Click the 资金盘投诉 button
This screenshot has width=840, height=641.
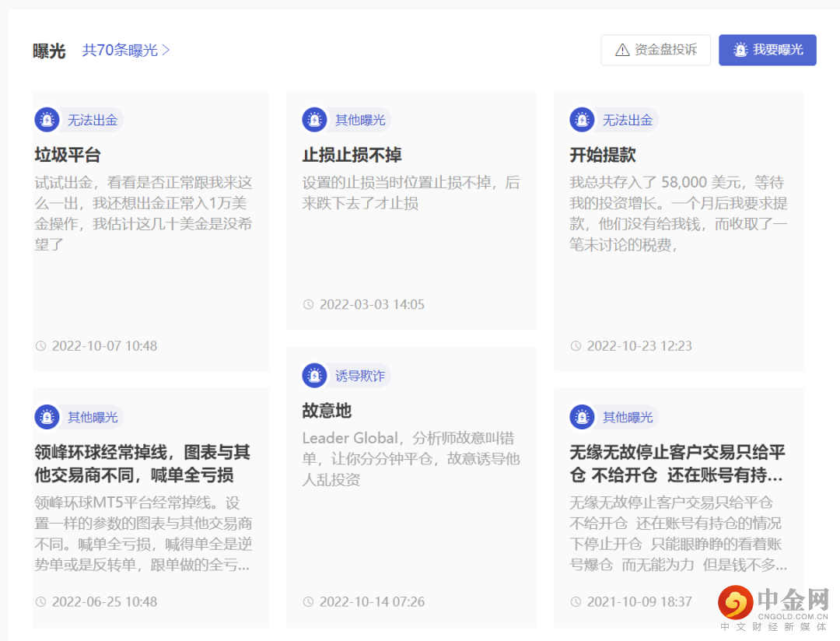[x=656, y=49]
